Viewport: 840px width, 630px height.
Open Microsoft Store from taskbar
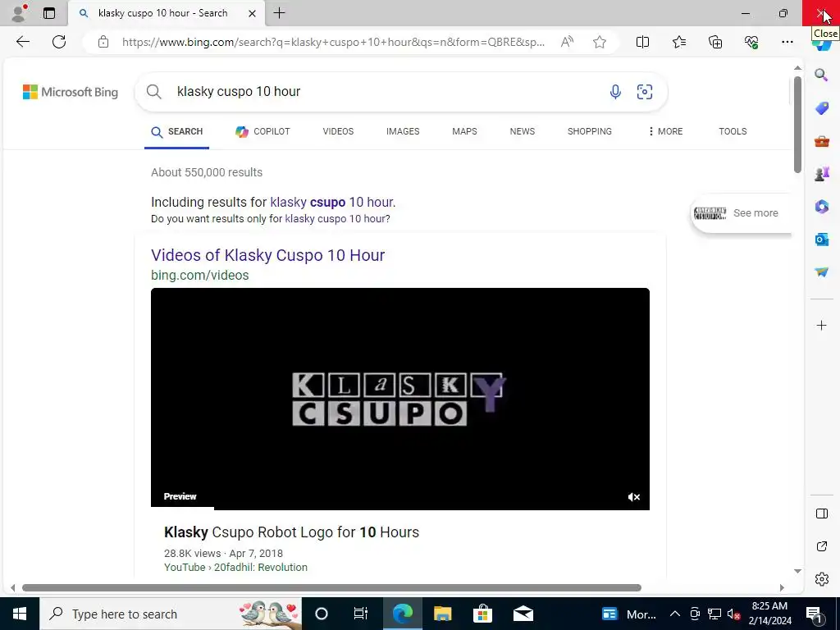482,614
